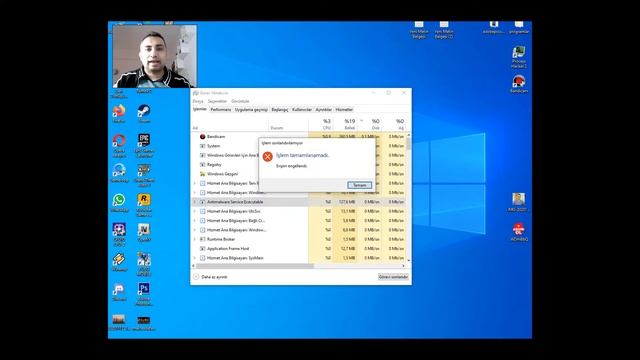Click the 12,7 MB memory value

pyautogui.click(x=348, y=249)
